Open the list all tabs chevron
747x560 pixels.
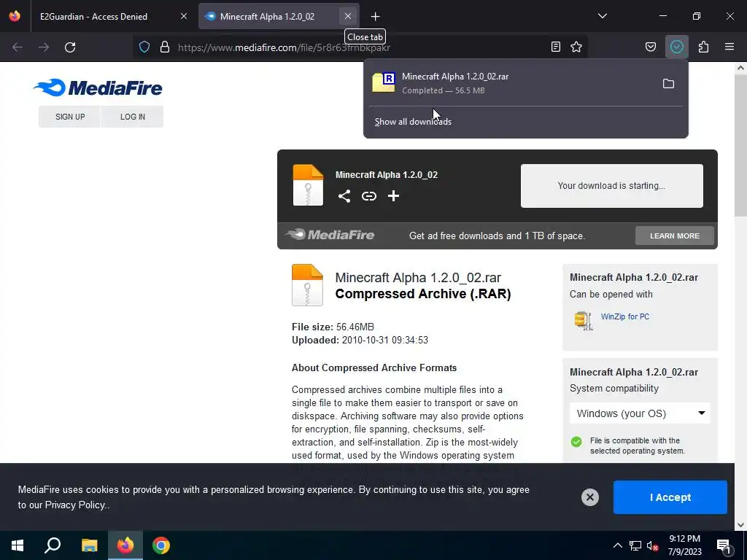[x=602, y=16]
